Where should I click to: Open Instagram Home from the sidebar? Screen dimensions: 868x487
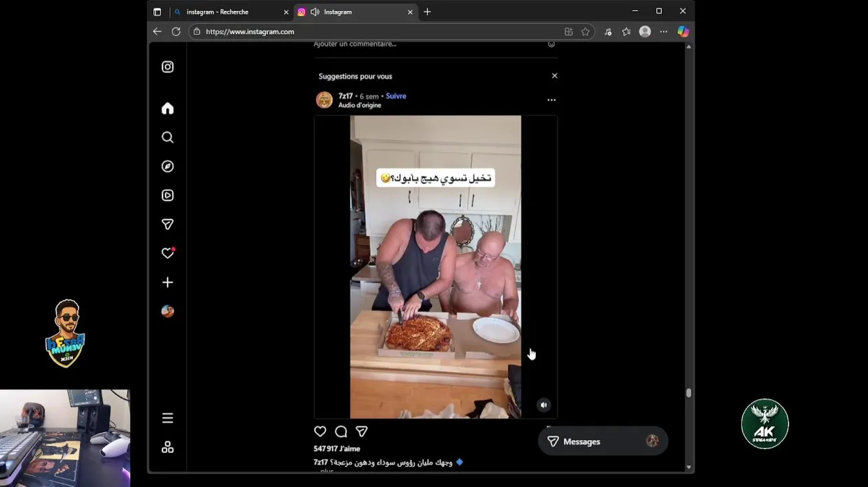click(168, 108)
